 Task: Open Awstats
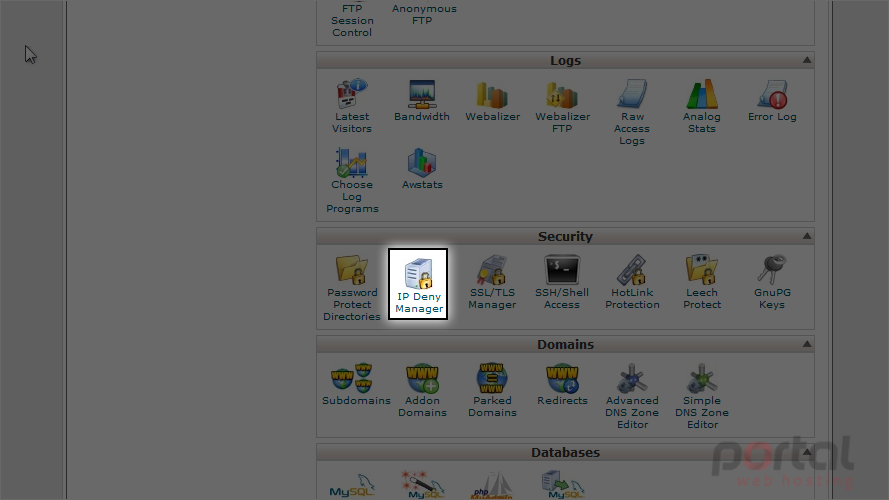pyautogui.click(x=422, y=169)
